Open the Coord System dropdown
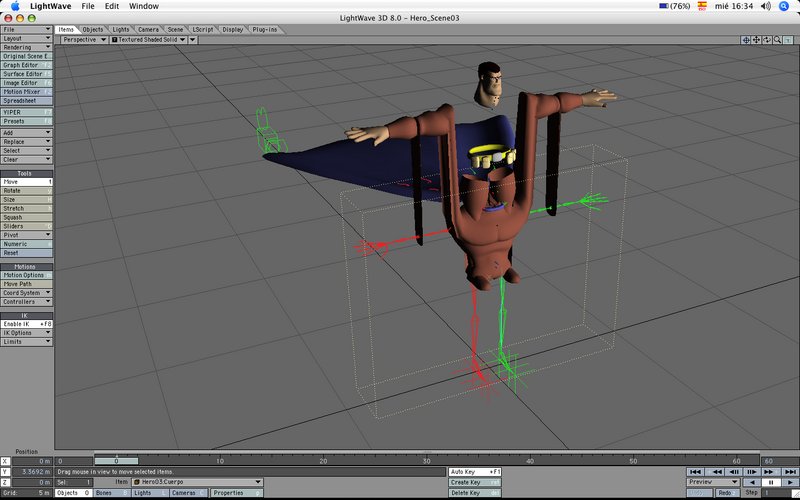This screenshot has height=500, width=800. point(27,293)
